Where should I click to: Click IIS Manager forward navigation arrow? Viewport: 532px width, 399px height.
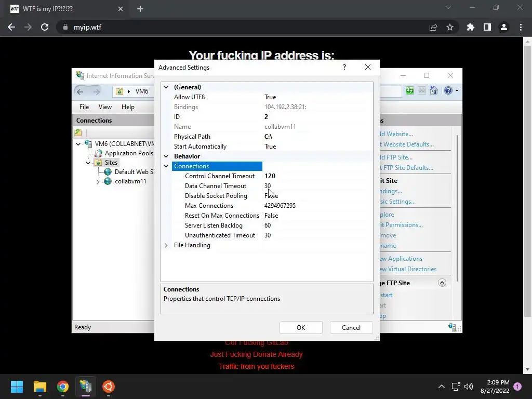(96, 91)
